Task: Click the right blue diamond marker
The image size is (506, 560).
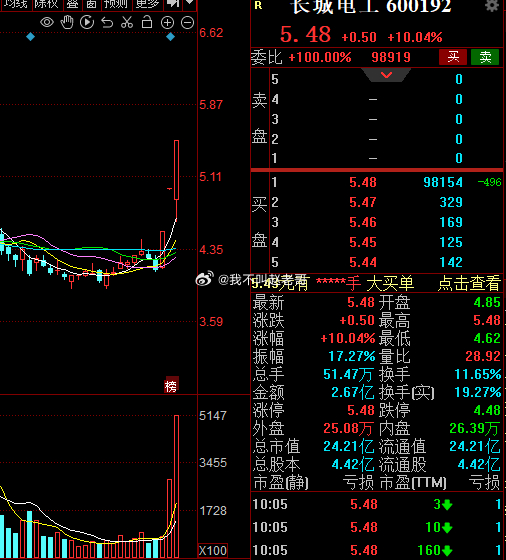Action: click(171, 36)
